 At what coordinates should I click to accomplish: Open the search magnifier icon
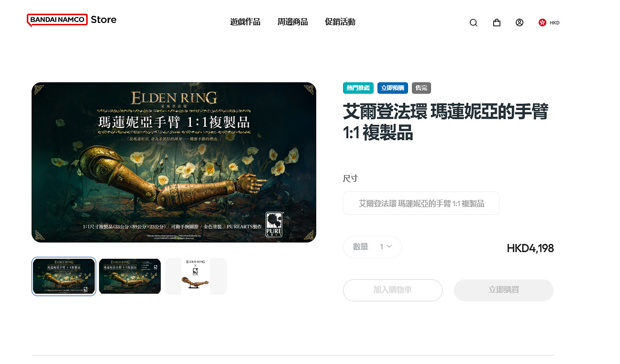[473, 22]
